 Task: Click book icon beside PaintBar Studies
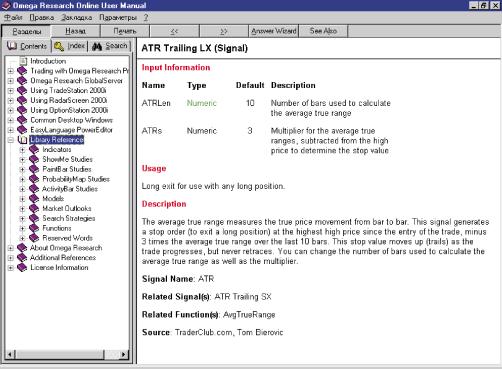(34, 169)
